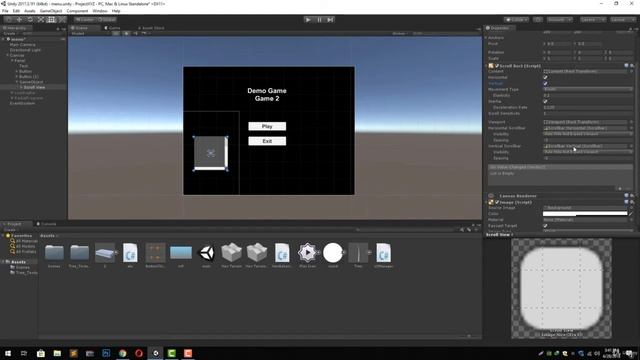This screenshot has height=360, width=640.
Task: Click the Scroll View preview thumbnail
Action: 561,288
